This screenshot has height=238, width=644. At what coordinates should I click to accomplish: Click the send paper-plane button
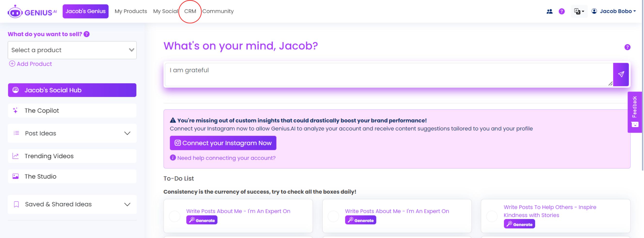(x=621, y=74)
